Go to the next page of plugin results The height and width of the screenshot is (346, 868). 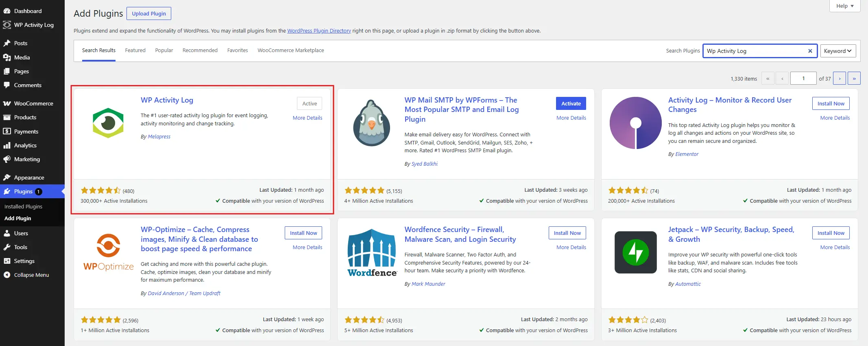click(840, 78)
